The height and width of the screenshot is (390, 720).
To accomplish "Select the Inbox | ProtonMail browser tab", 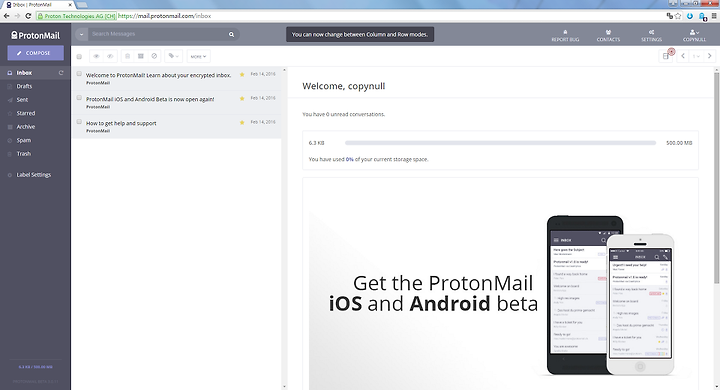I will click(x=37, y=5).
